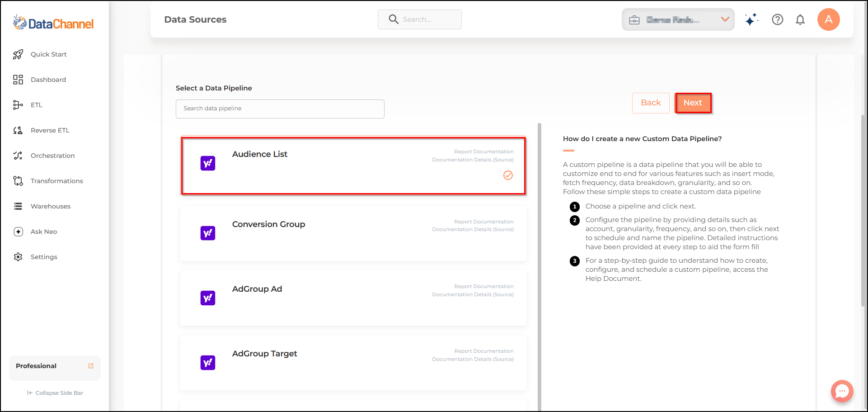
Task: Click the Yahoo icon on Audience List
Action: (x=208, y=163)
